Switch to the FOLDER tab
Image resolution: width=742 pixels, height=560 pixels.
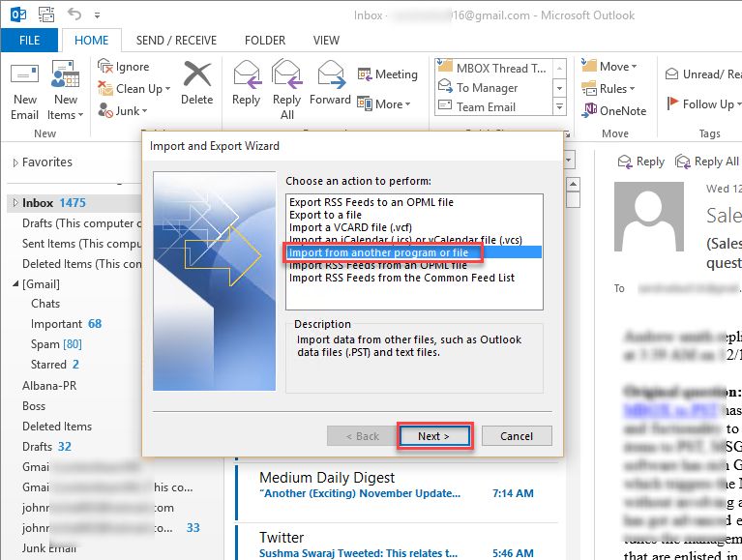coord(265,41)
